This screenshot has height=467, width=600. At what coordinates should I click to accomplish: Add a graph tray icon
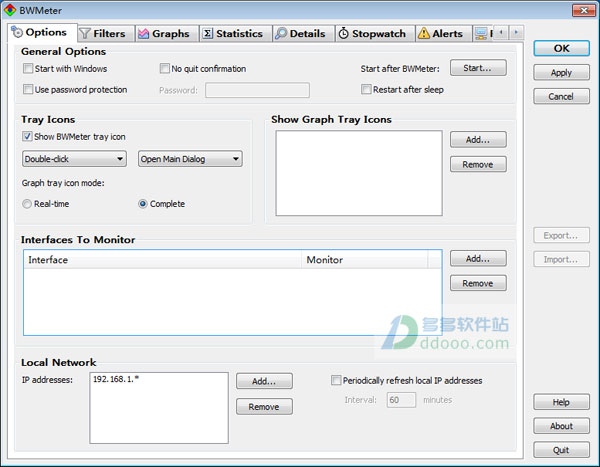coord(478,140)
